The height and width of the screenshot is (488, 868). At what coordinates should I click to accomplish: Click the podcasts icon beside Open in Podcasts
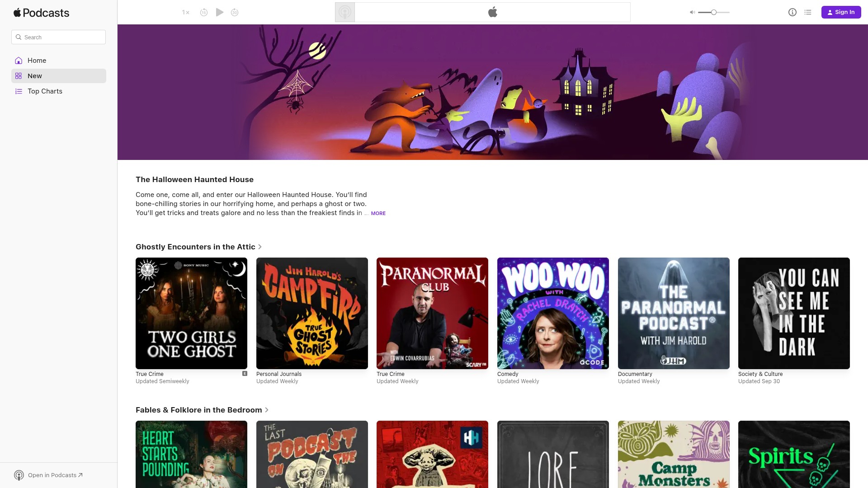tap(19, 475)
